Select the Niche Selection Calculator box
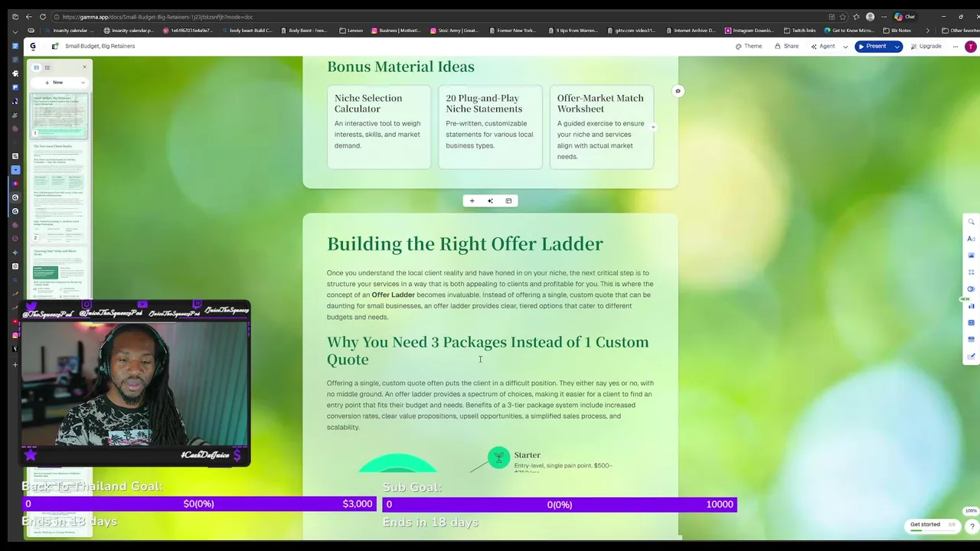The image size is (980, 551). click(x=379, y=126)
